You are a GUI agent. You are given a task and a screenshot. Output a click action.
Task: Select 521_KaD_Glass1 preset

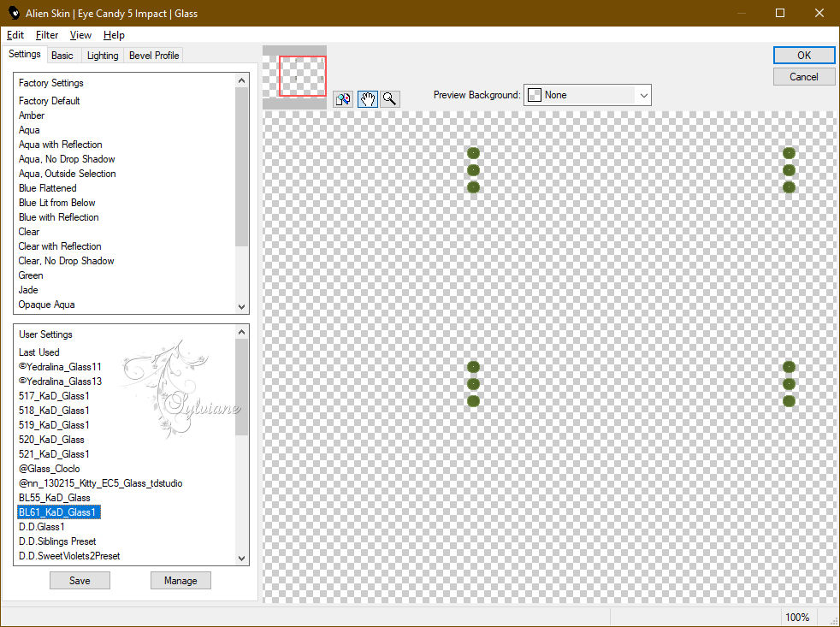coord(54,454)
